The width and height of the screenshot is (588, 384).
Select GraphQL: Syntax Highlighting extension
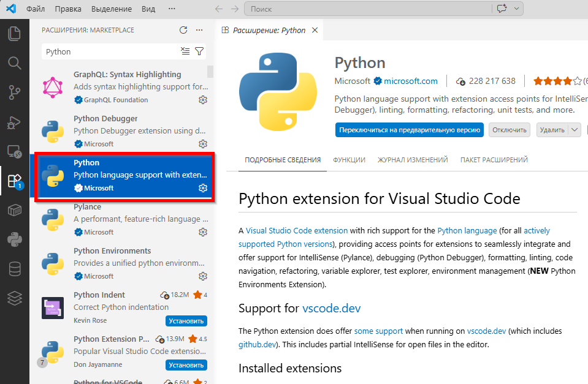(x=122, y=87)
